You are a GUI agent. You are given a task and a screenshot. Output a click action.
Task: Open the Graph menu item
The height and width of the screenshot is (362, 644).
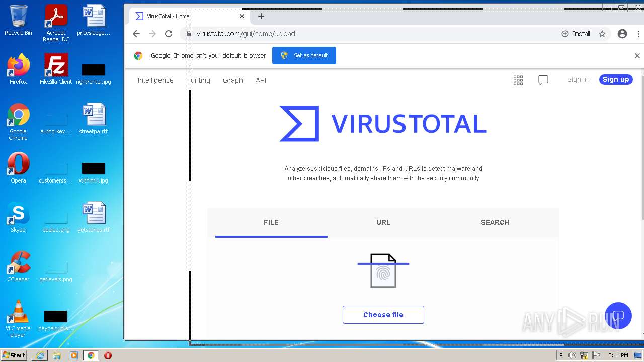coord(233,80)
